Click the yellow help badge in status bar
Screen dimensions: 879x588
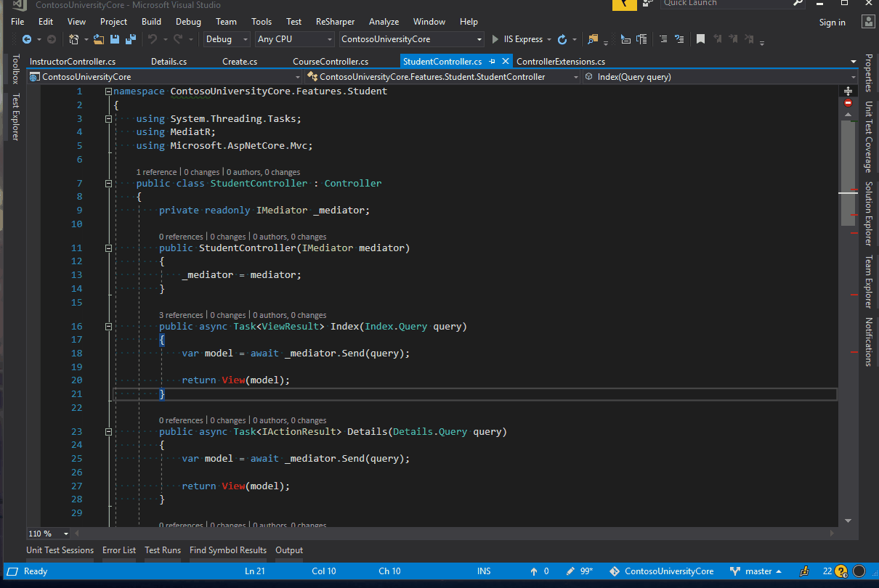[x=841, y=571]
